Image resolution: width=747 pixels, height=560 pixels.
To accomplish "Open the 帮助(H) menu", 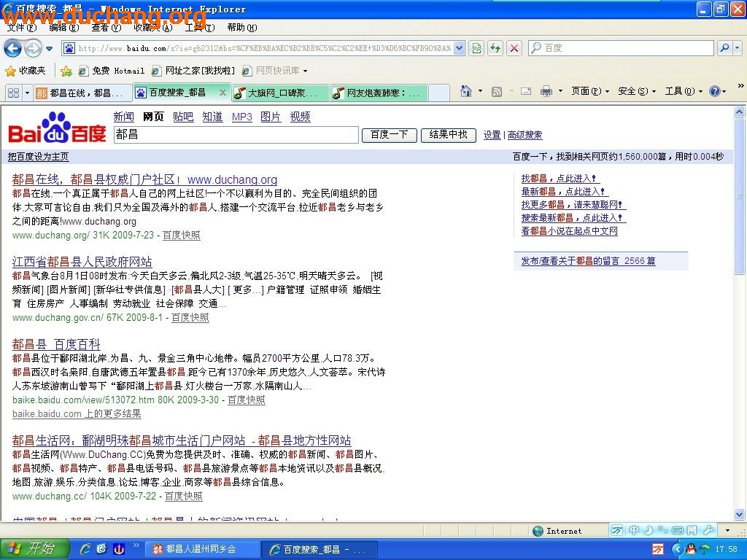I will (x=242, y=28).
